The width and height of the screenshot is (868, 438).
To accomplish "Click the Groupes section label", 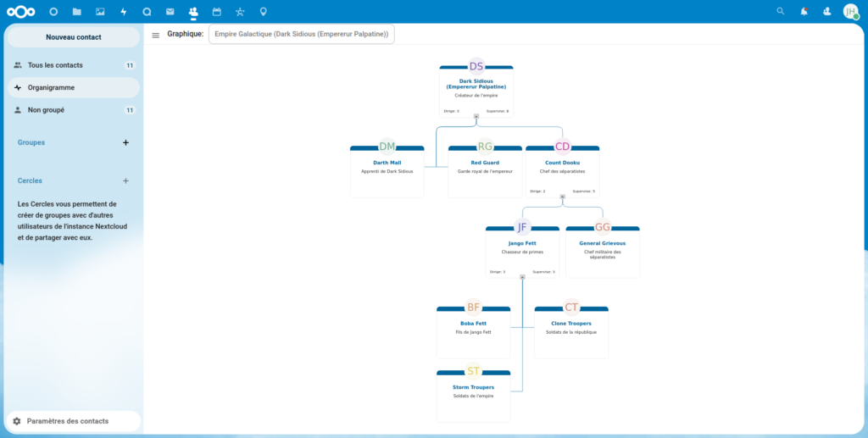I will (31, 142).
